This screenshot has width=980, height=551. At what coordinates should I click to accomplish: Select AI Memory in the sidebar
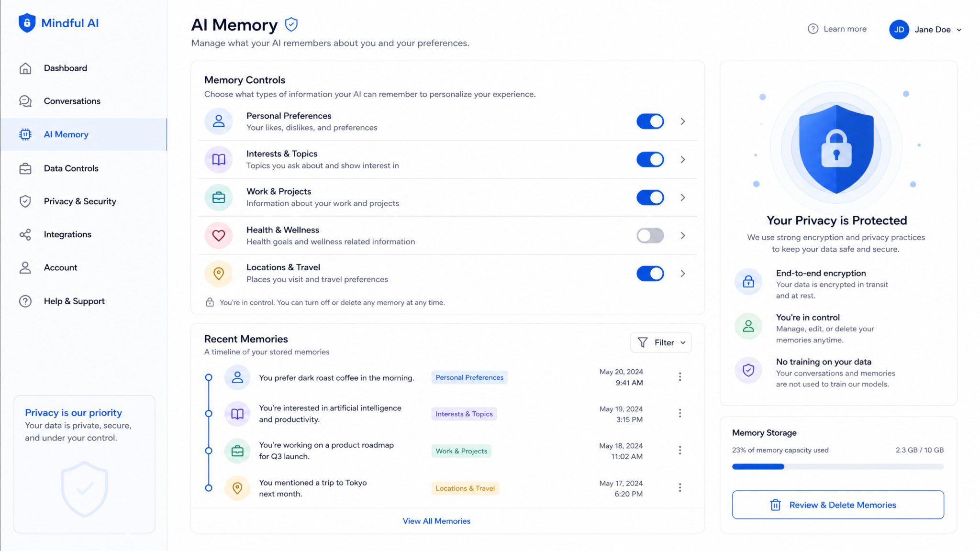84,134
